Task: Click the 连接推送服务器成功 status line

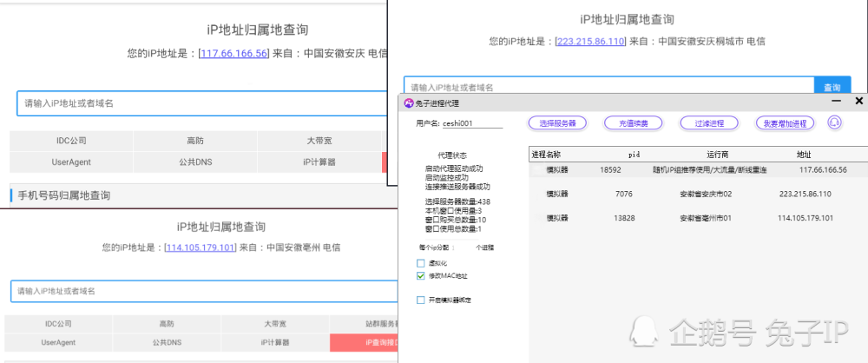Action: 457,187
